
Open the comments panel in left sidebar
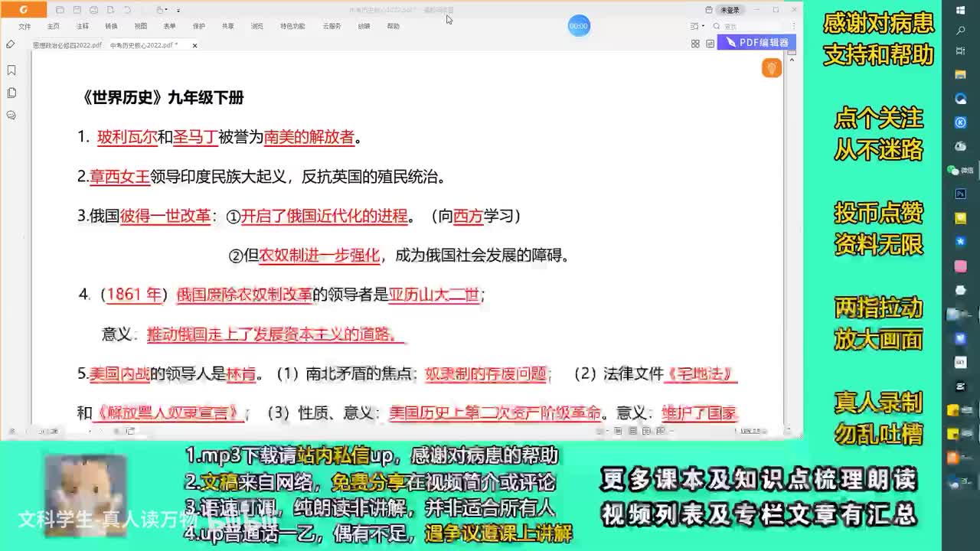[11, 116]
